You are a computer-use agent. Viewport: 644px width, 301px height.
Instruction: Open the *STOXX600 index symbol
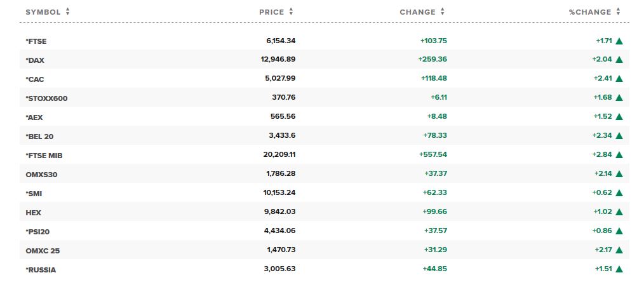click(46, 98)
